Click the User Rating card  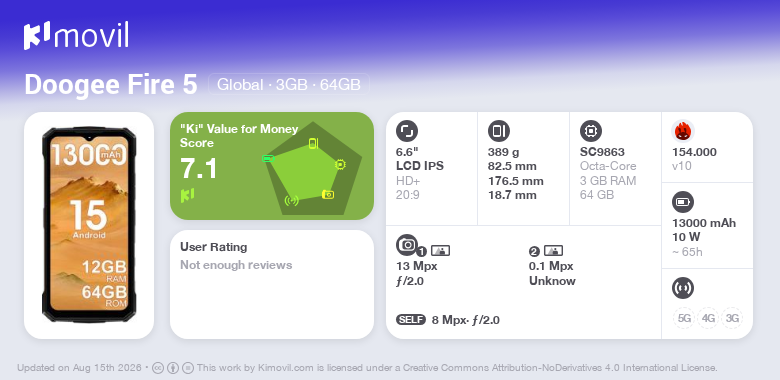pos(272,285)
